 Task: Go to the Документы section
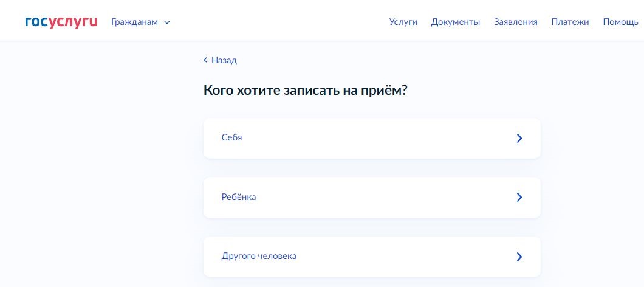tap(455, 22)
